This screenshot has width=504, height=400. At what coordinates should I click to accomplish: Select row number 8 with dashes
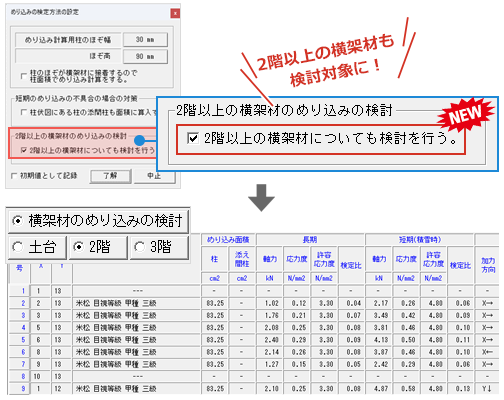tap(19, 376)
